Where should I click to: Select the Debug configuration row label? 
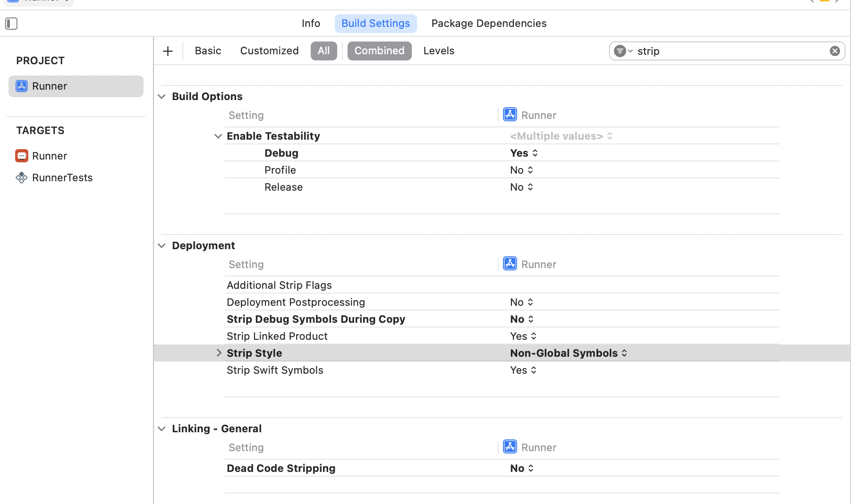point(281,153)
